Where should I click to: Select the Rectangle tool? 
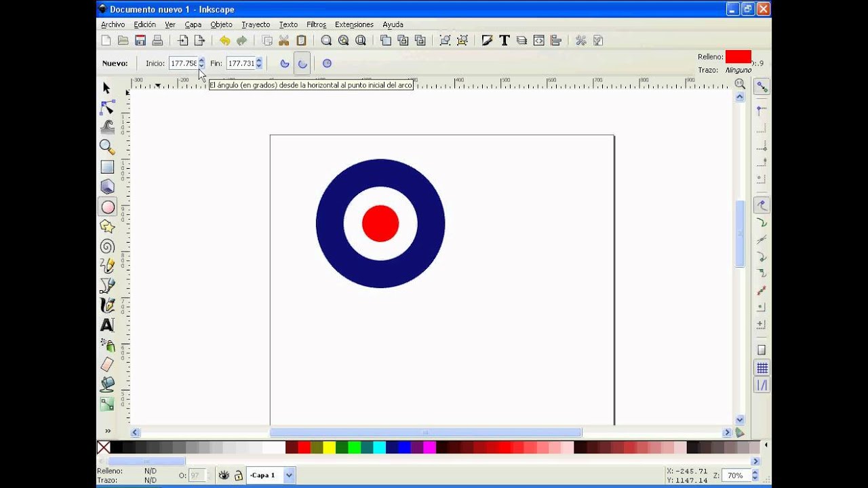click(x=107, y=167)
